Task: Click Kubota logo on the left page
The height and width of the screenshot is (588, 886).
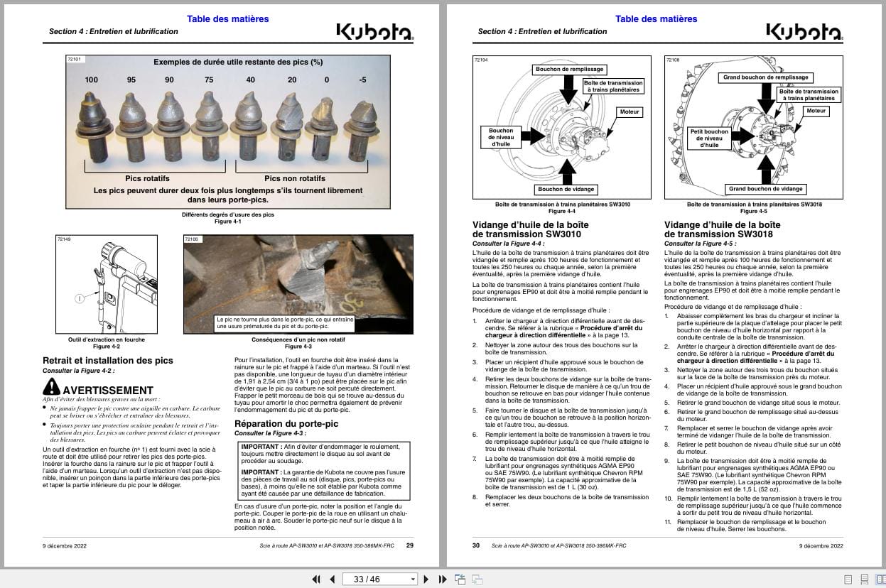Action: [x=375, y=31]
